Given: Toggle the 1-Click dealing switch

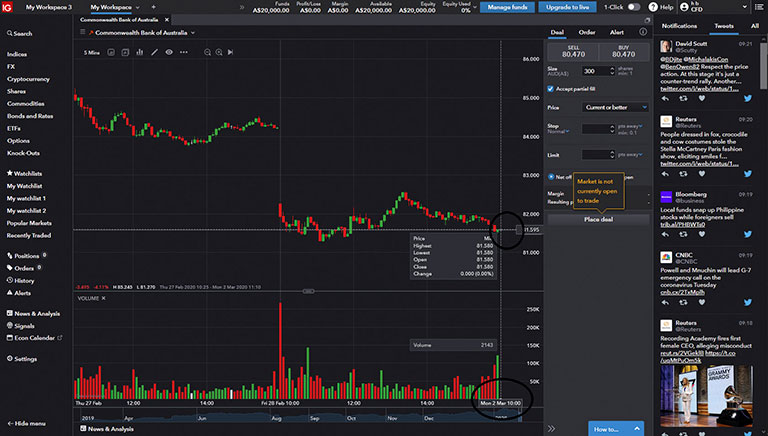Looking at the screenshot, I should (x=634, y=7).
